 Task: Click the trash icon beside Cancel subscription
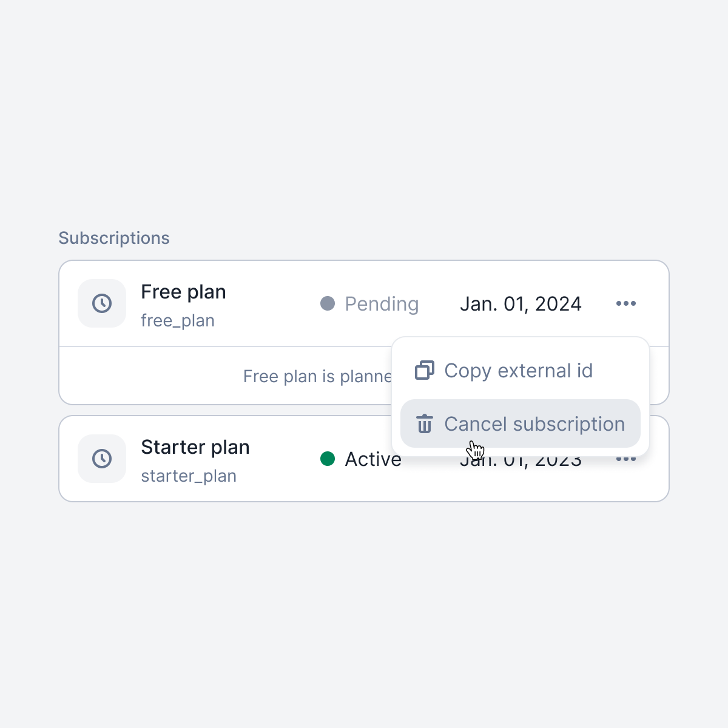tap(425, 423)
